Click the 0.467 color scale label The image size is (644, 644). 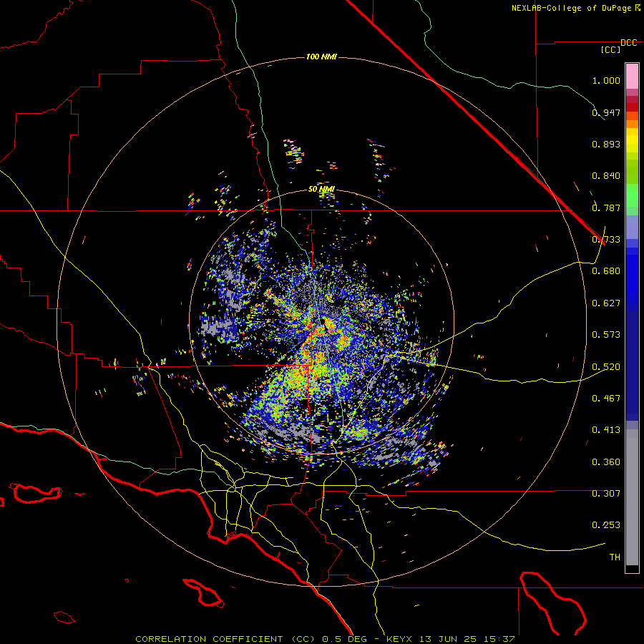(606, 399)
